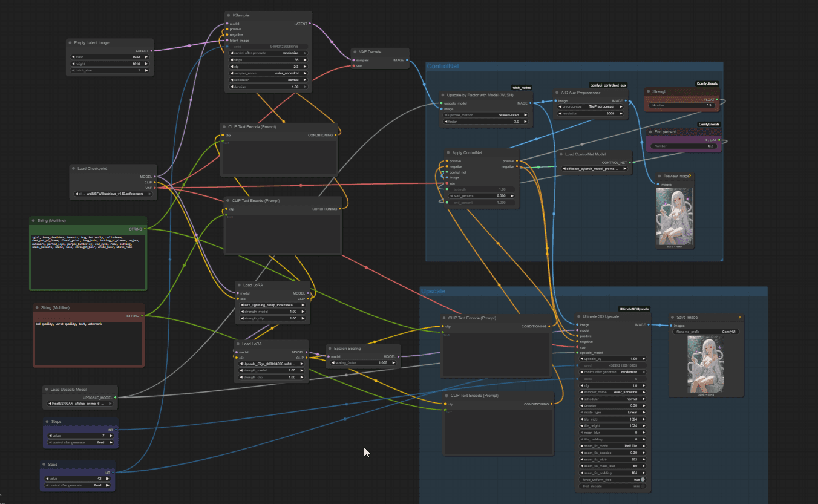818x504 pixels.
Task: Click the collapse dot of Epsilon Scaling node
Action: click(x=330, y=349)
